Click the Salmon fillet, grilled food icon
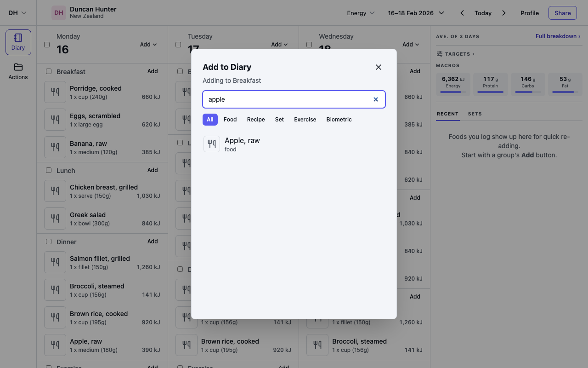Viewport: 588px width, 368px height. pyautogui.click(x=55, y=262)
